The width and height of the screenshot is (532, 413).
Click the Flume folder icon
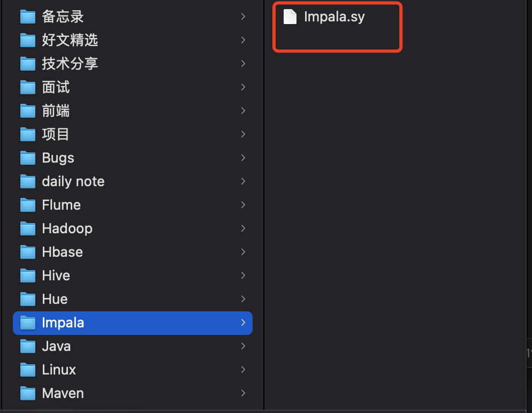click(27, 205)
